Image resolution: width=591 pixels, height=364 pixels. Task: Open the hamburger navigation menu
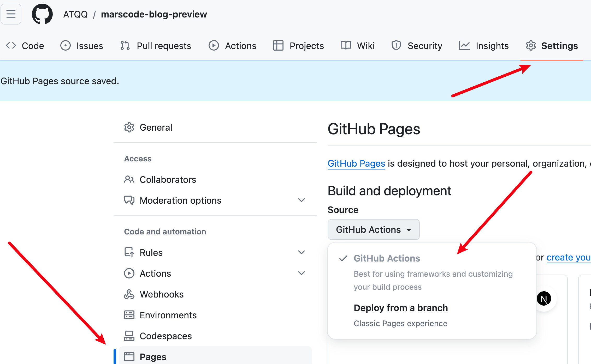point(11,14)
